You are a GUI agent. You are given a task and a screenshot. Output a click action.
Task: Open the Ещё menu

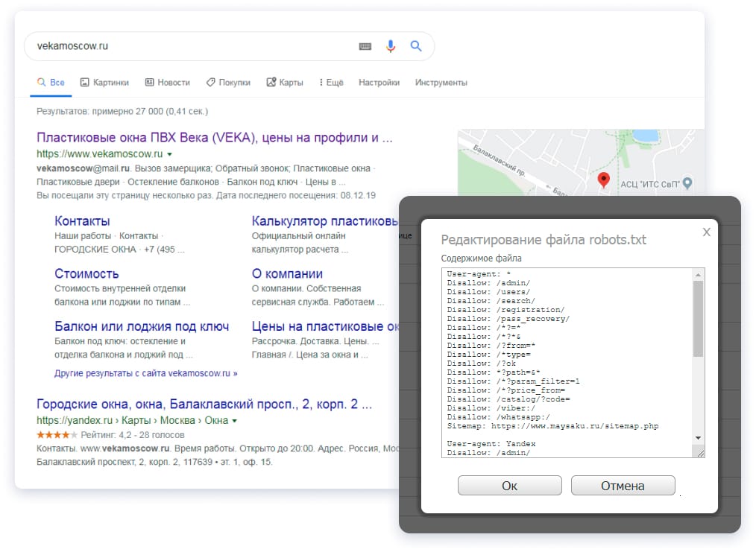coord(331,83)
